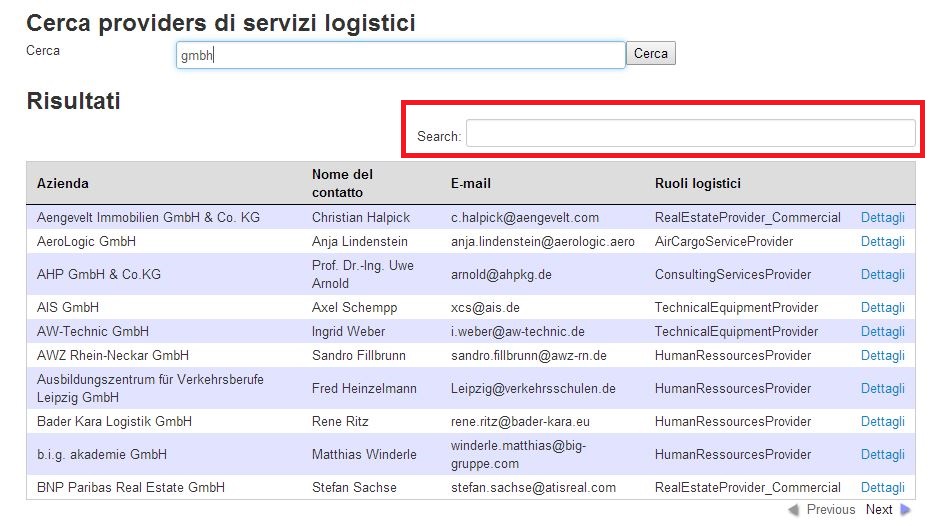
Task: Open Dettagli for Bader Kara Logistik
Action: pyautogui.click(x=883, y=422)
